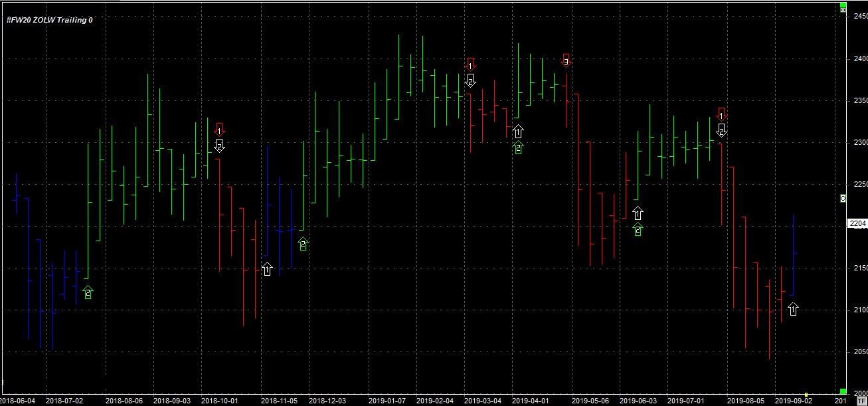
Task: Click the green square at bottom of price axis
Action: click(843, 391)
